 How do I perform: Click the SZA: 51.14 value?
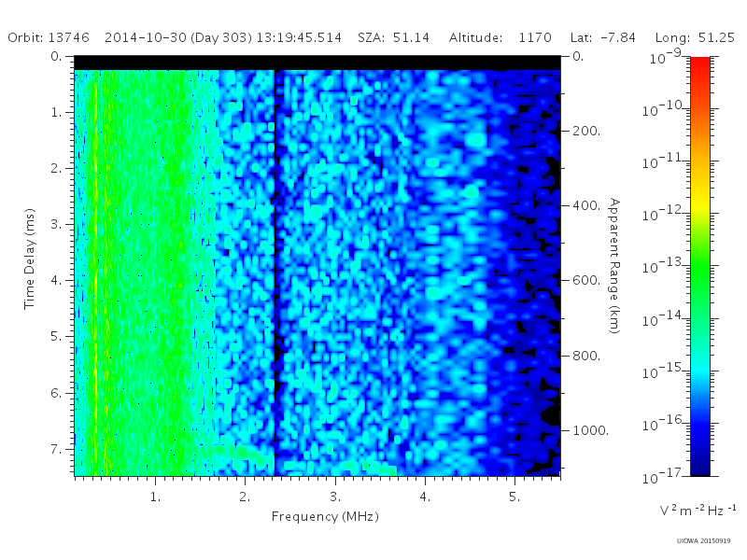(393, 37)
